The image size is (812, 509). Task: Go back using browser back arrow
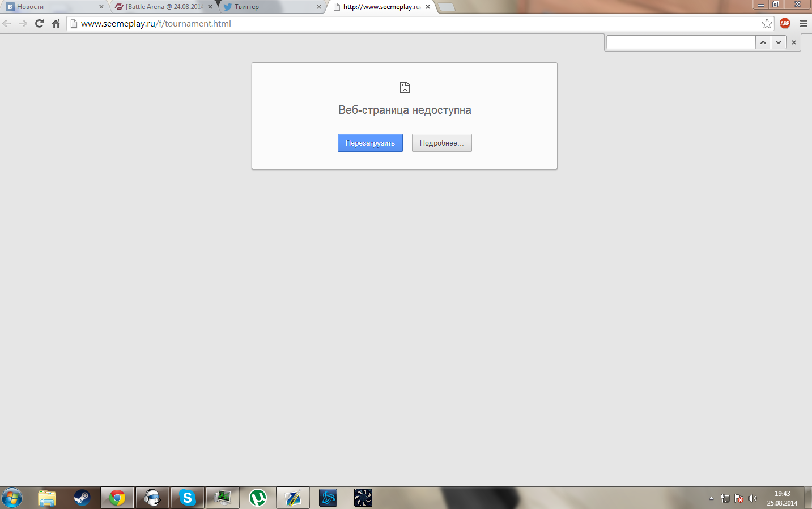[7, 23]
